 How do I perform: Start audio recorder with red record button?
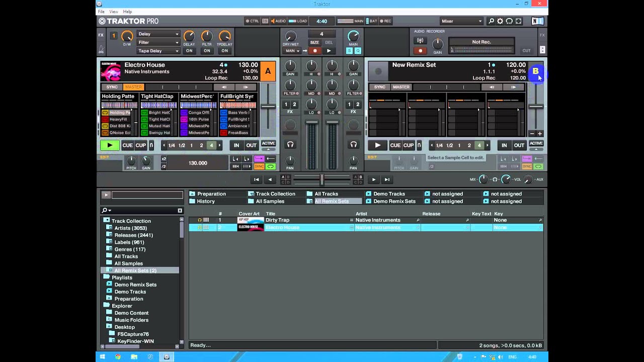pyautogui.click(x=420, y=51)
